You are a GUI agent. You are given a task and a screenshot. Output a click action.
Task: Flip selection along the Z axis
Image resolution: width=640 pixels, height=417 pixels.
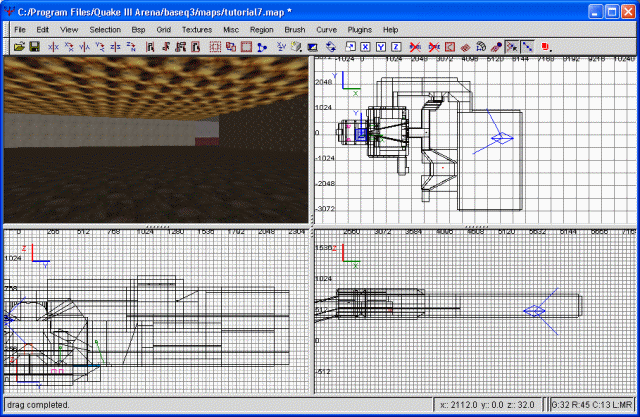pyautogui.click(x=115, y=47)
